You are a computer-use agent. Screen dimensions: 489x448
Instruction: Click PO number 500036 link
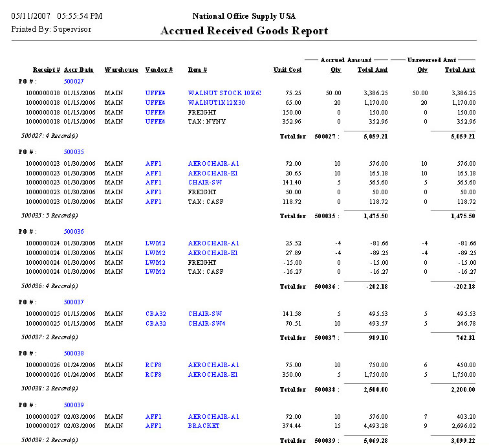coord(74,232)
